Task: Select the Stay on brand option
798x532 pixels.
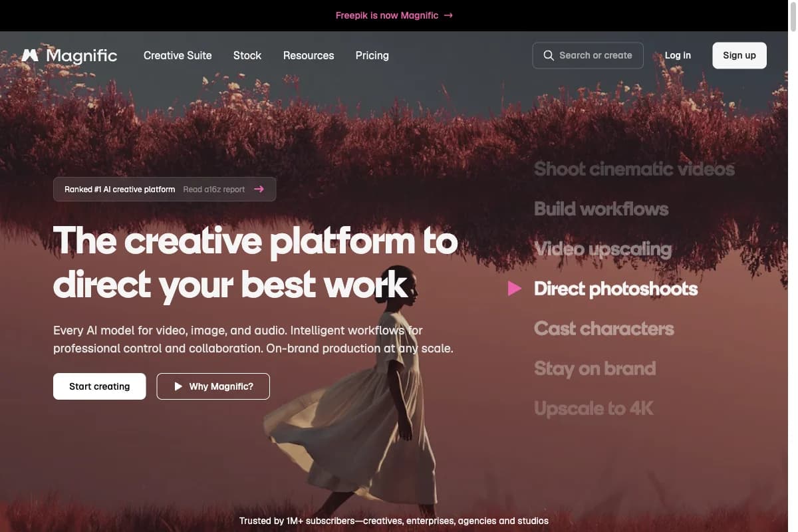Action: click(595, 368)
